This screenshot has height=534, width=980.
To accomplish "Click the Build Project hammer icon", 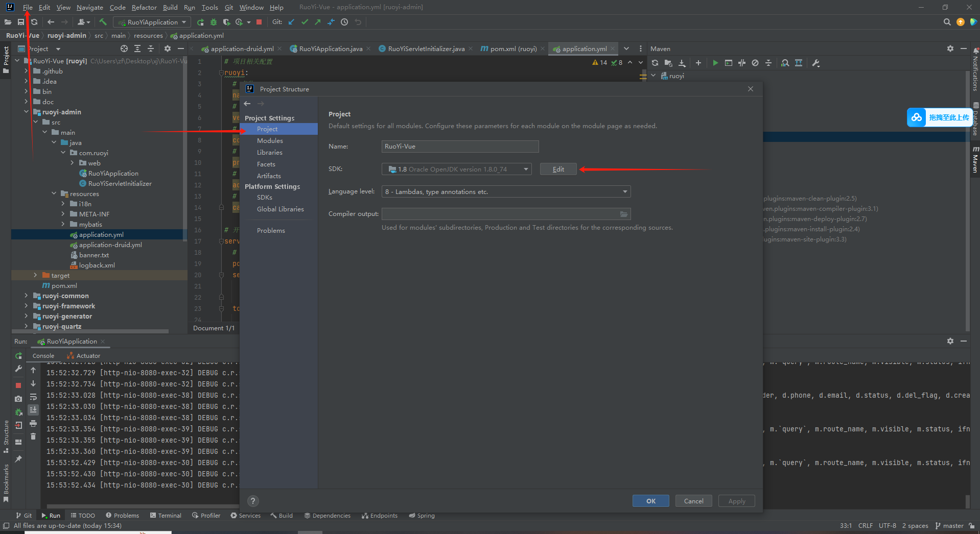I will (103, 22).
